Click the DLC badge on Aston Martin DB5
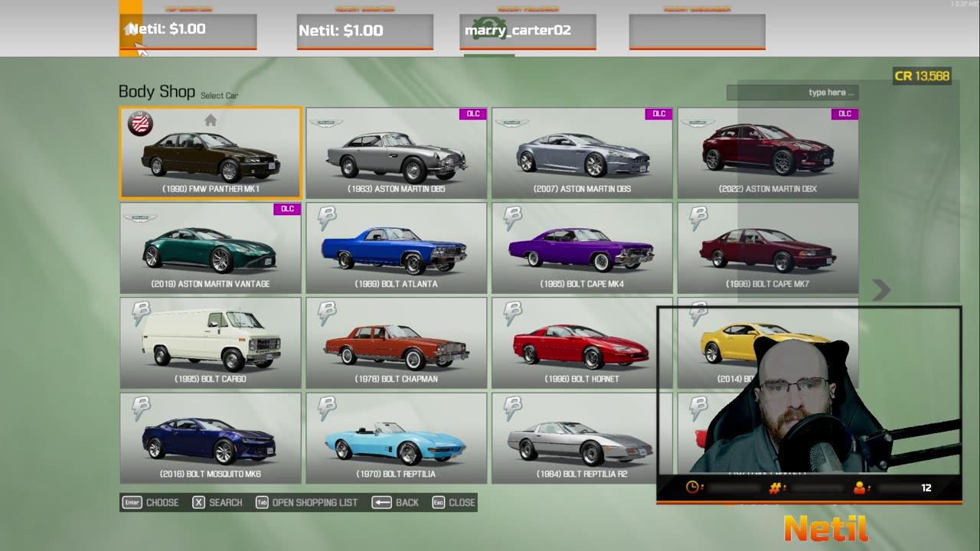This screenshot has height=551, width=980. [473, 114]
